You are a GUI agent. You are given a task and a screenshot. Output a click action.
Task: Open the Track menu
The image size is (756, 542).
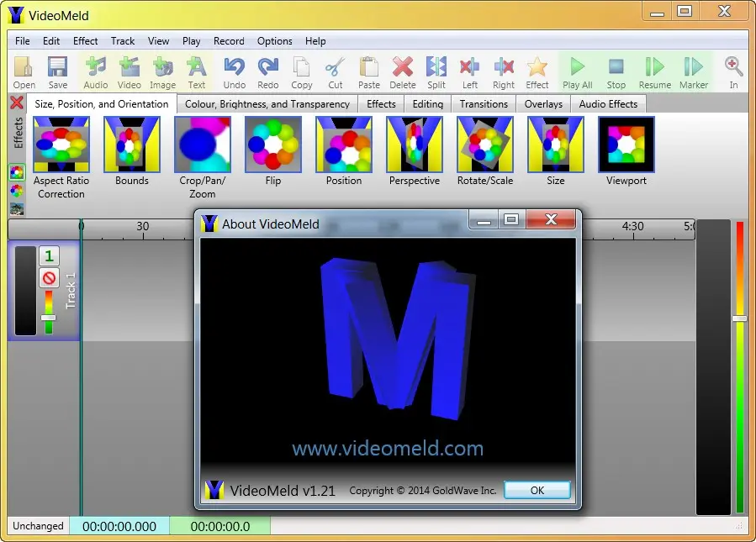click(123, 41)
